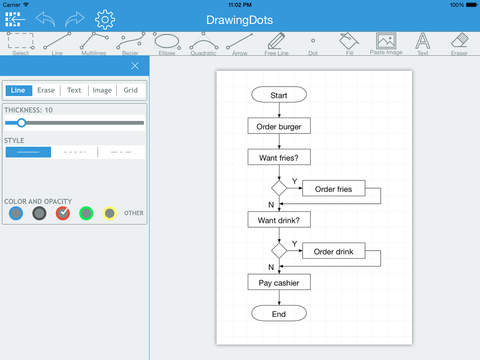The height and width of the screenshot is (360, 480).
Task: Select the solid line style
Action: pos(28,152)
